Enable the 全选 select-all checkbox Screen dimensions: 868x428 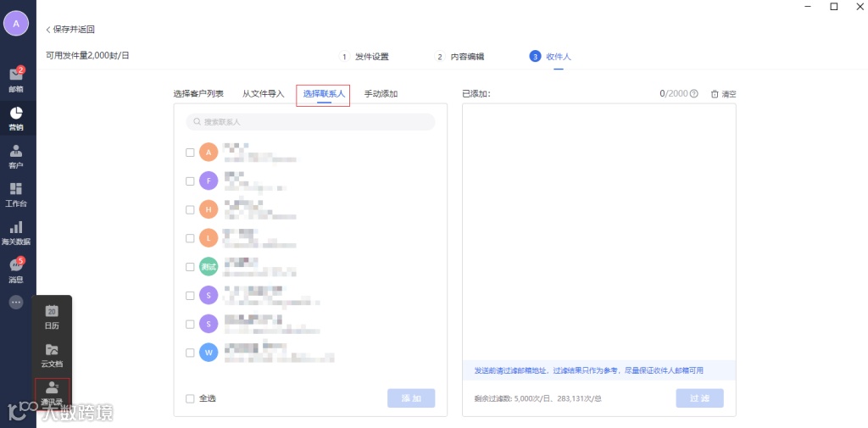point(190,398)
